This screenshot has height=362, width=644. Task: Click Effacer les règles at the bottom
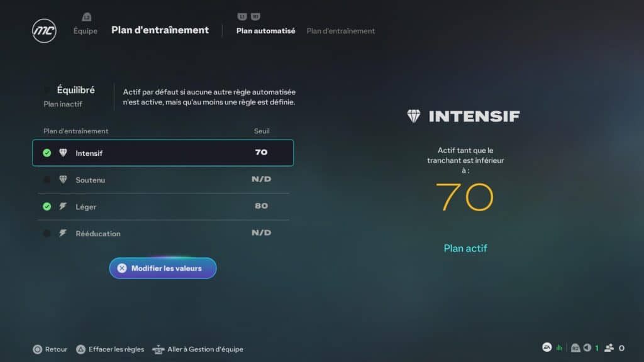tap(116, 349)
